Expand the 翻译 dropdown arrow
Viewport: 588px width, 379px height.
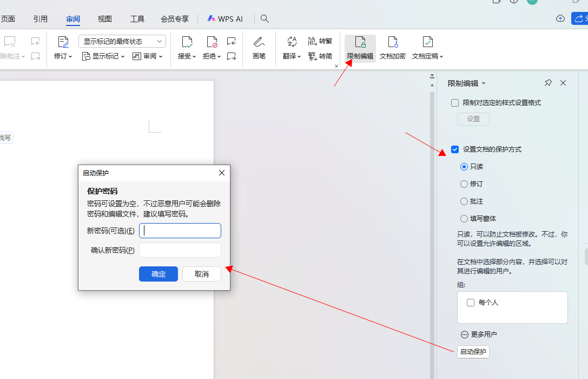tap(299, 57)
